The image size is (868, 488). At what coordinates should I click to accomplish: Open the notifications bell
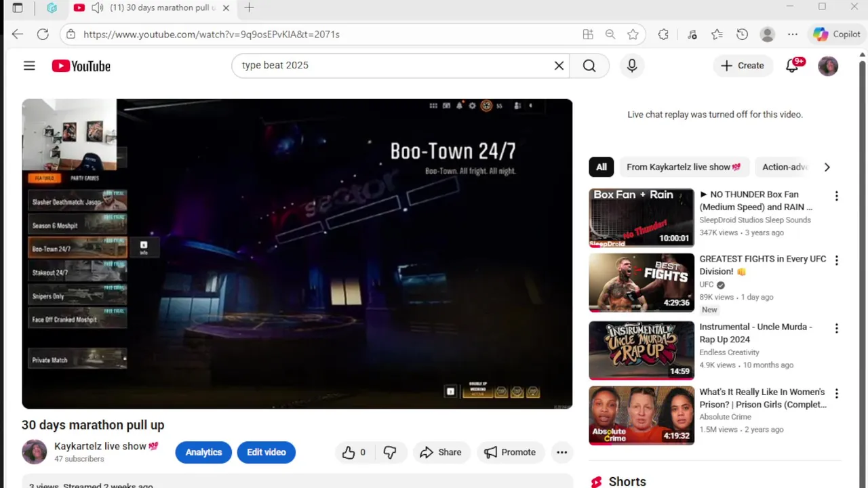792,66
